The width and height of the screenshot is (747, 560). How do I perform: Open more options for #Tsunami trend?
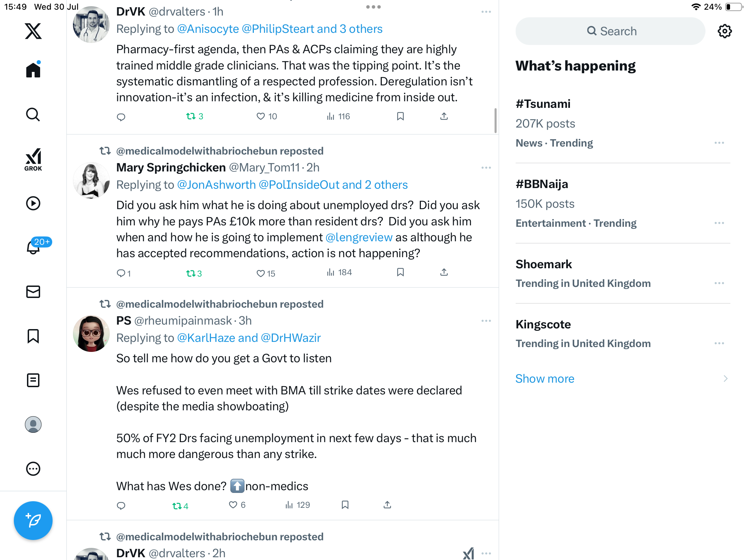[719, 143]
